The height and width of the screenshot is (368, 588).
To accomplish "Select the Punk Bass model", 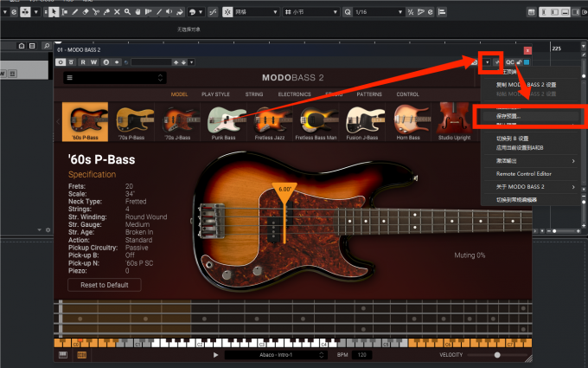I will click(223, 122).
